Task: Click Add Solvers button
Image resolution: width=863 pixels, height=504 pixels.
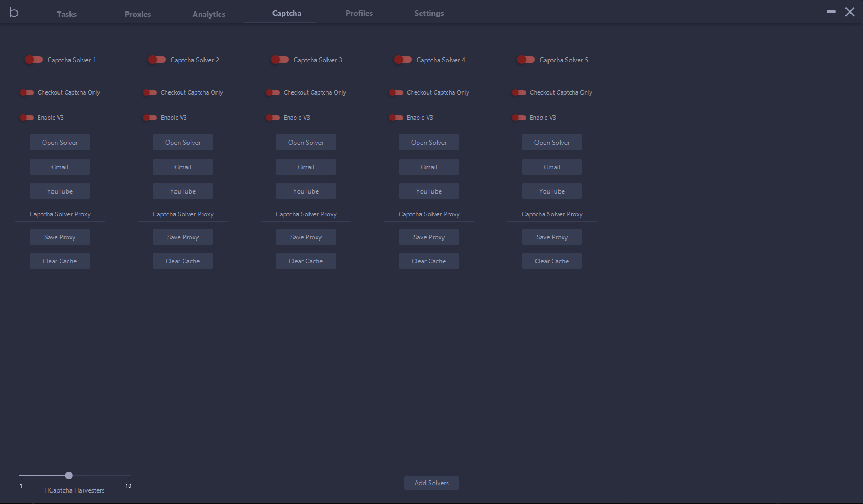Action: (431, 483)
